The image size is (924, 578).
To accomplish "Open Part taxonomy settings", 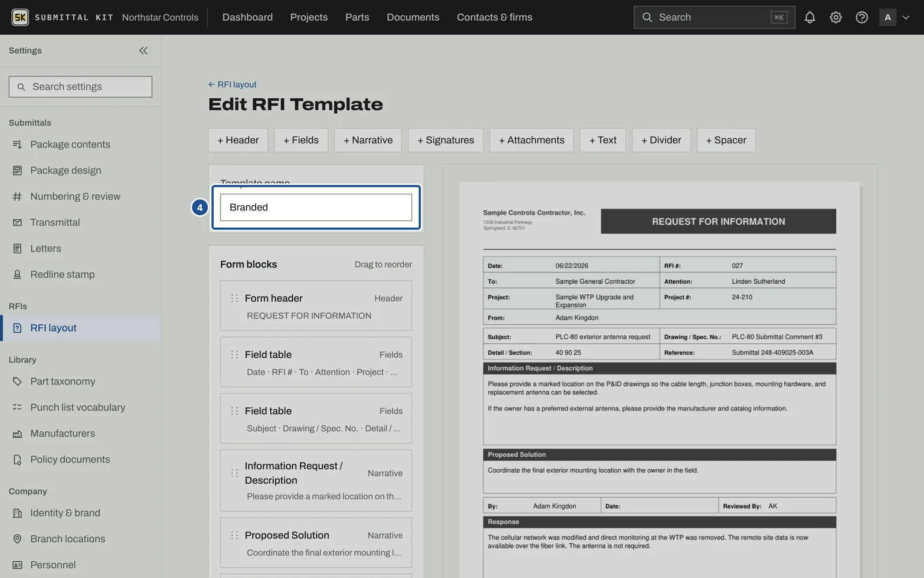I will coord(62,381).
